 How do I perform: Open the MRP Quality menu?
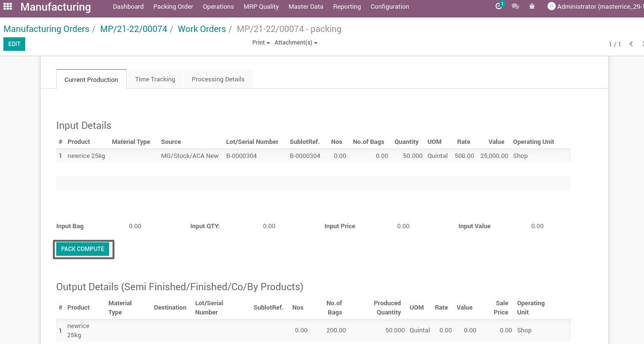[261, 6]
